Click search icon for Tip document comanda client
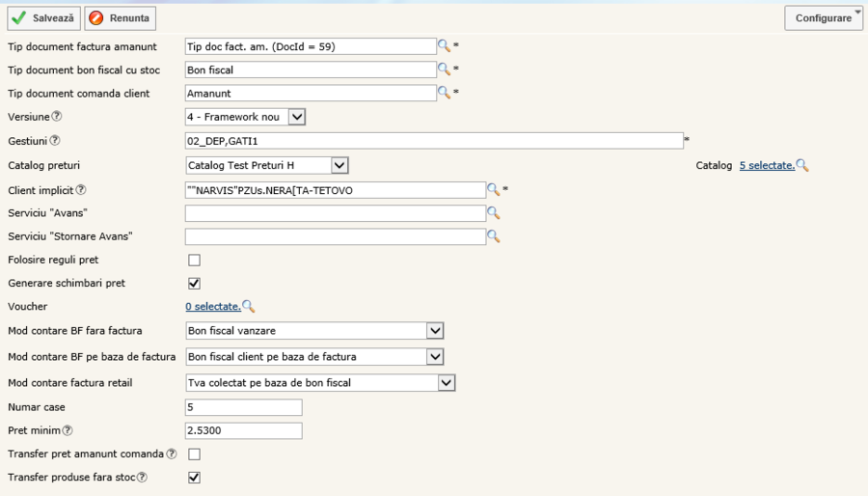This screenshot has height=496, width=868. pyautogui.click(x=444, y=93)
